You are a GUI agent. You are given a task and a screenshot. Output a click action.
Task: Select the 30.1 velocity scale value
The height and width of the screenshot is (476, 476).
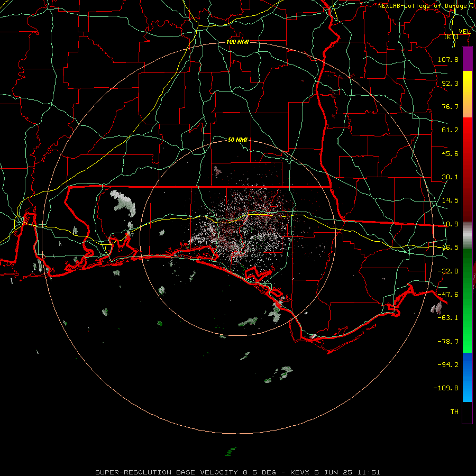point(450,177)
